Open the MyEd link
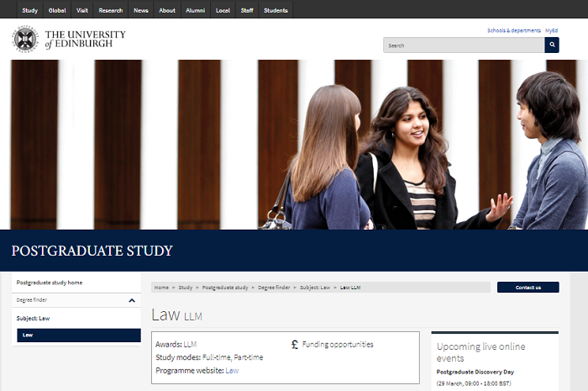 (551, 30)
